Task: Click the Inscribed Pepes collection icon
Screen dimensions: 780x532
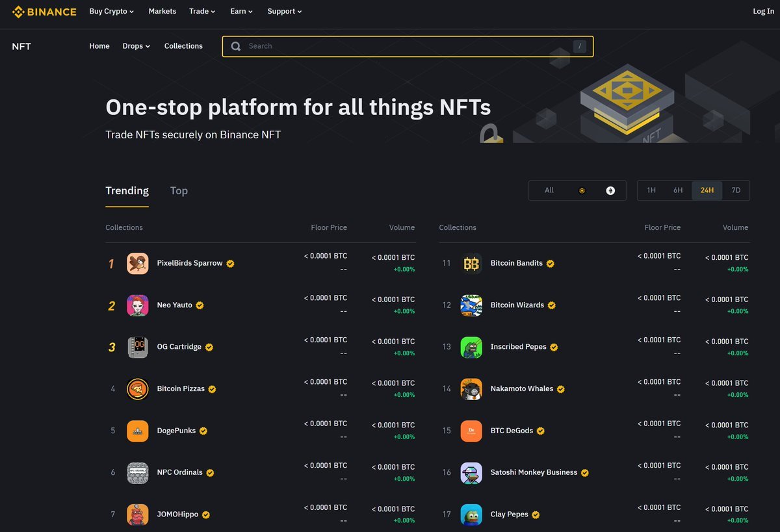Action: pyautogui.click(x=471, y=348)
